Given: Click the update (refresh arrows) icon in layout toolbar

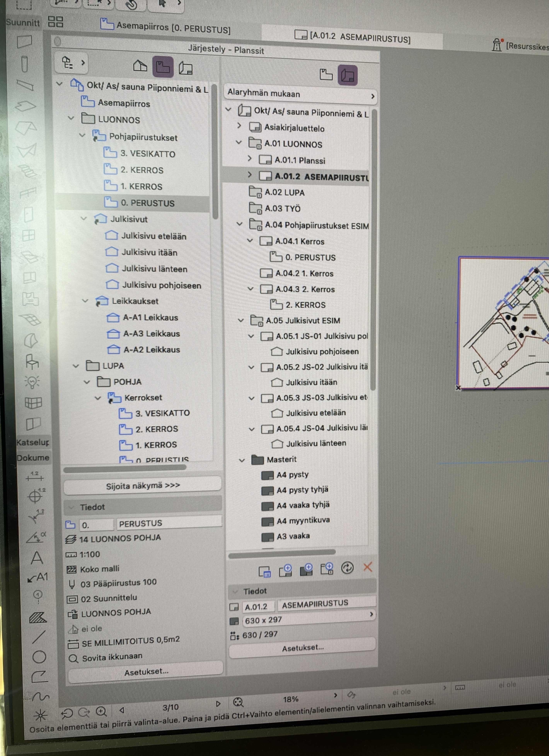Looking at the screenshot, I should pyautogui.click(x=347, y=568).
